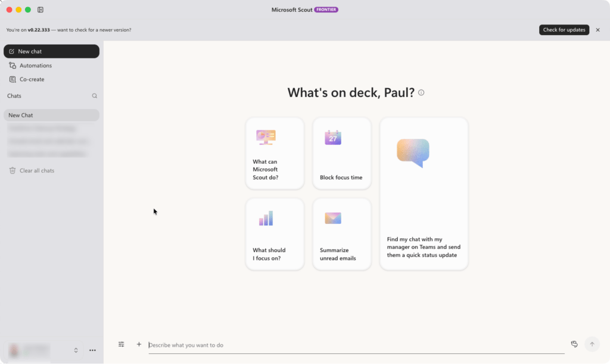Focus the Describe what you want input
This screenshot has width=610, height=364.
coord(356,345)
